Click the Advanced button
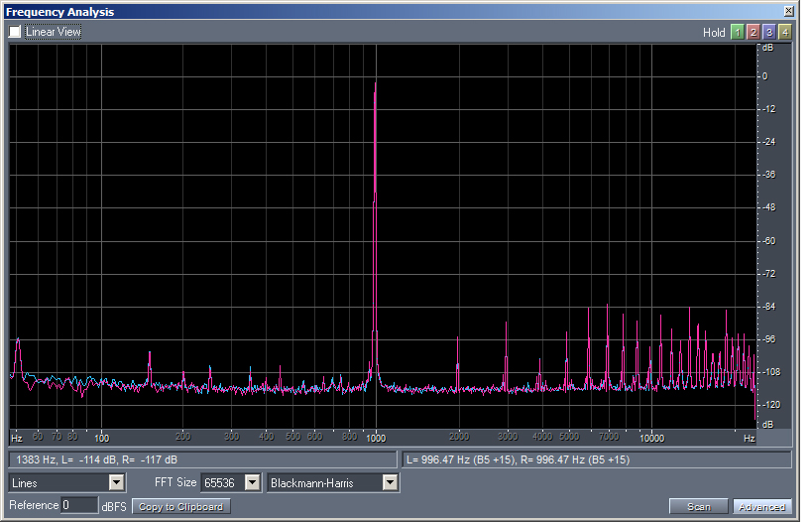Viewport: 812px width, 522px height. [x=761, y=506]
